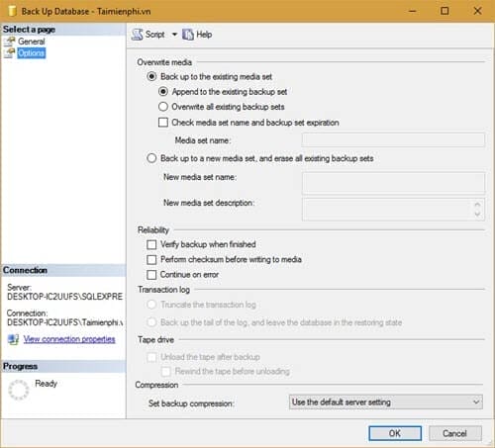Select the Options page

tap(32, 53)
